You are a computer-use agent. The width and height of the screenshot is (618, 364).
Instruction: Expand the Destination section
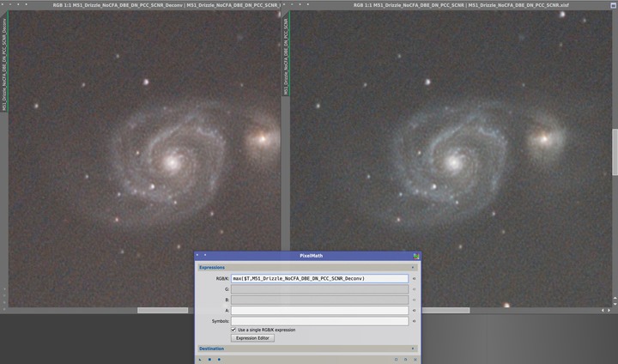click(x=413, y=349)
